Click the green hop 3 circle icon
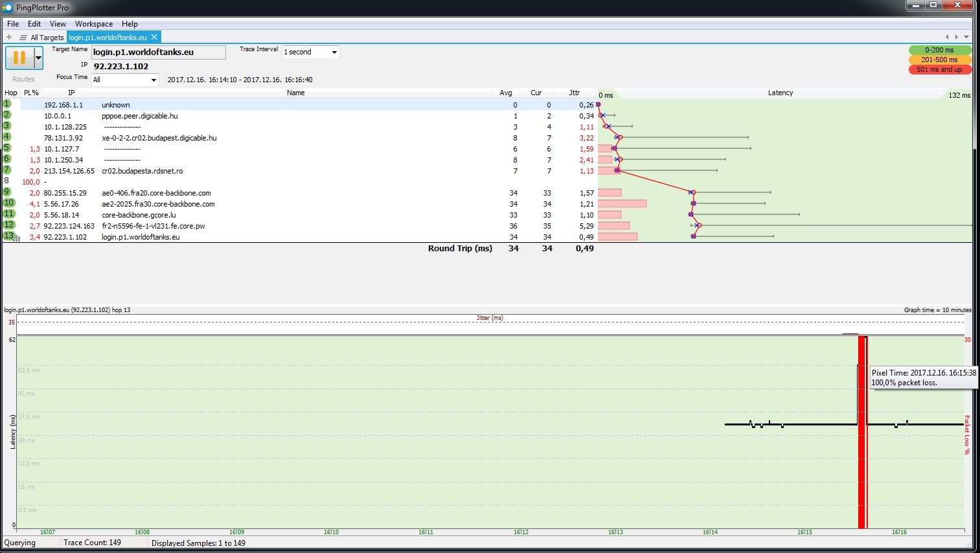This screenshot has width=980, height=553. coord(7,126)
